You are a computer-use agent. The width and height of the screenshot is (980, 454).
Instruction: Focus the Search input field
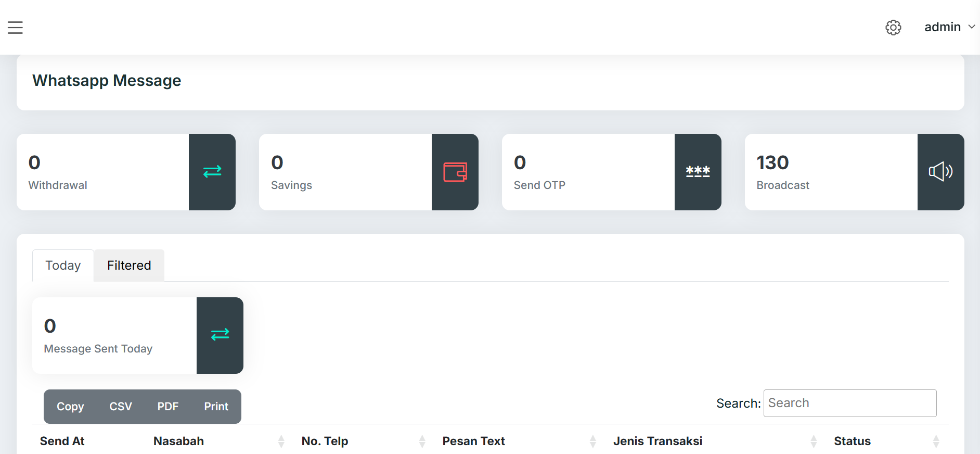point(849,403)
